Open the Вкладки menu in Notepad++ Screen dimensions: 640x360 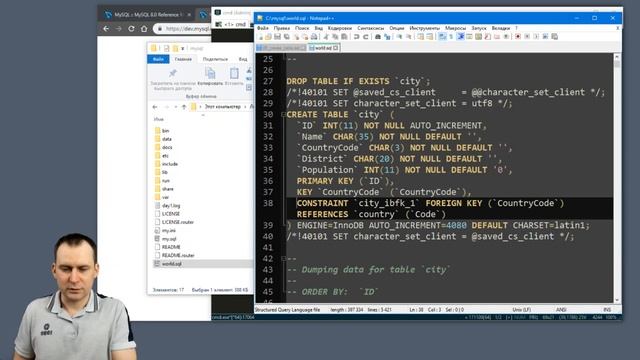[501, 28]
